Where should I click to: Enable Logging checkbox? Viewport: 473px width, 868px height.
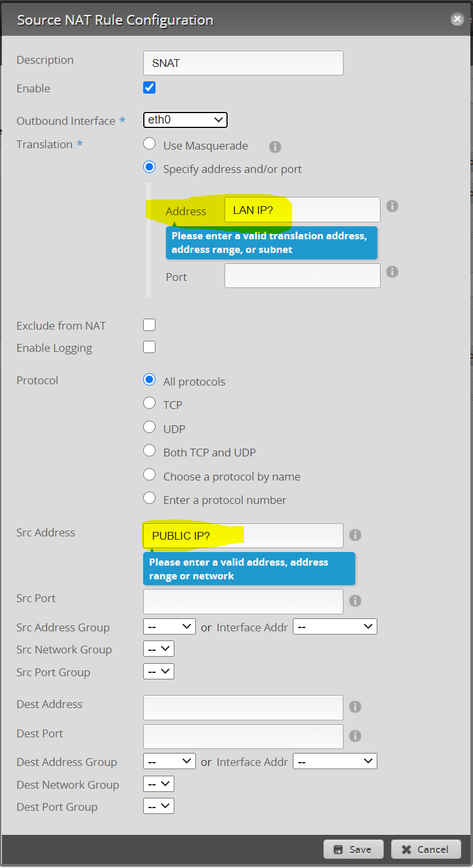click(x=150, y=347)
